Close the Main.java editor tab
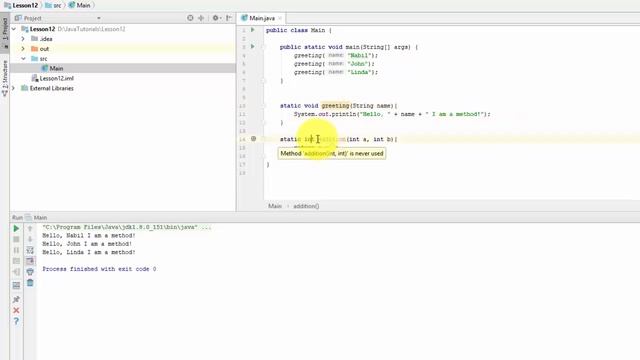The image size is (640, 360). pyautogui.click(x=280, y=18)
